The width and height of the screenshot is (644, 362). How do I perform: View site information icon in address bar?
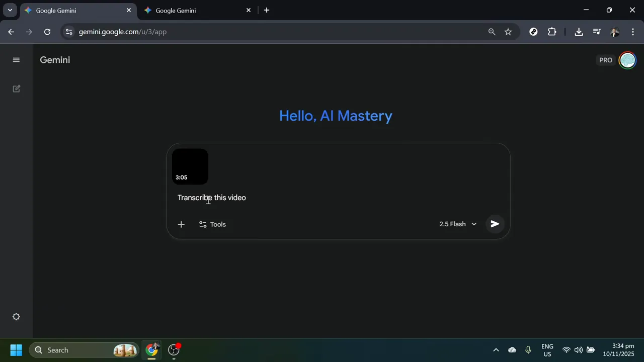(69, 32)
